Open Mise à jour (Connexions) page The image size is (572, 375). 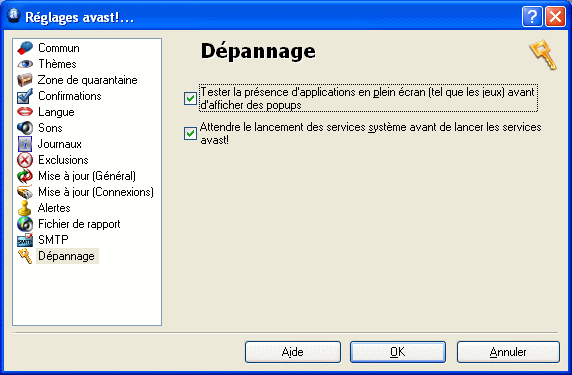tap(96, 192)
